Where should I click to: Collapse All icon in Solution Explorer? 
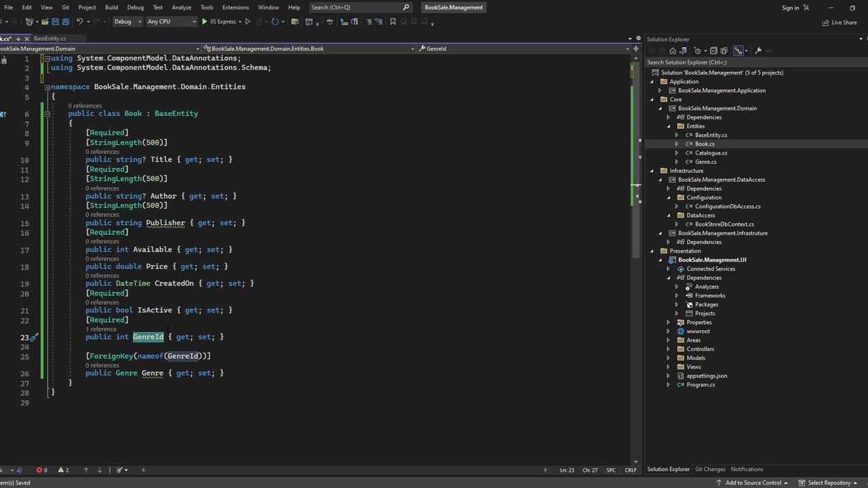click(713, 51)
